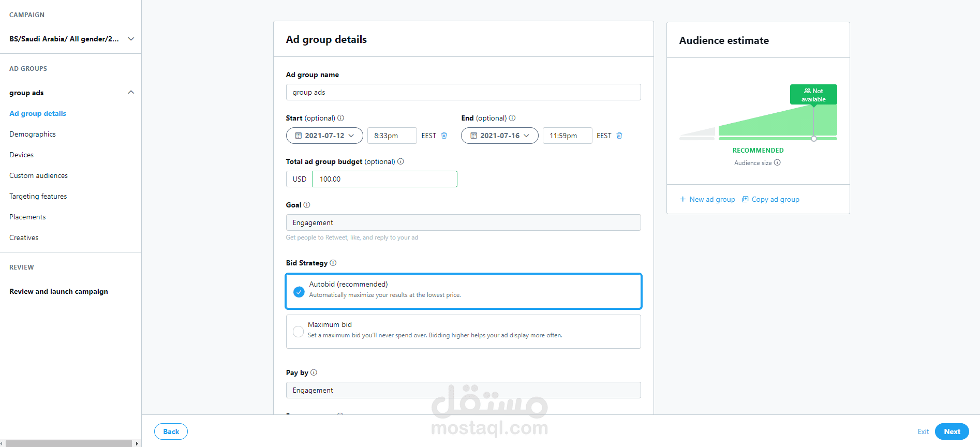Choose the Maximum bid radio option
The height and width of the screenshot is (447, 980).
pos(298,332)
